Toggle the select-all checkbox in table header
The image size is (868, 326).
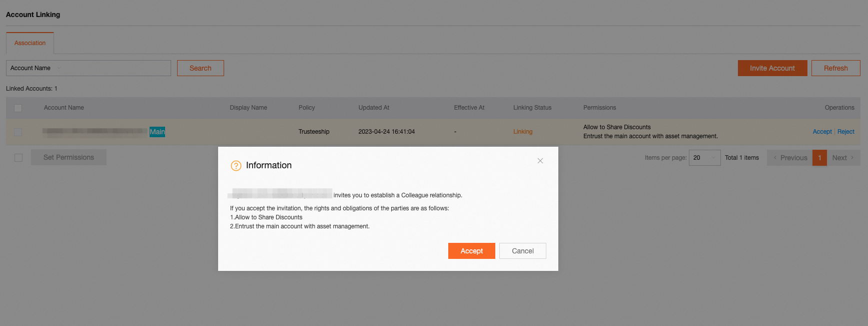point(18,108)
